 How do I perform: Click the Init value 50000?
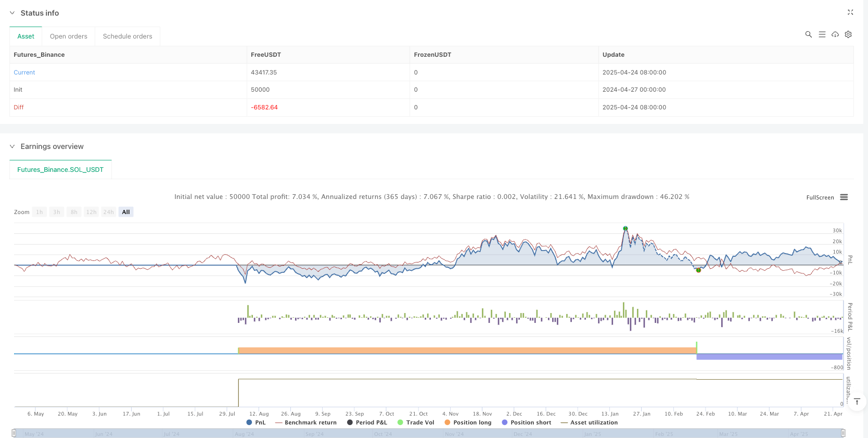[260, 90]
